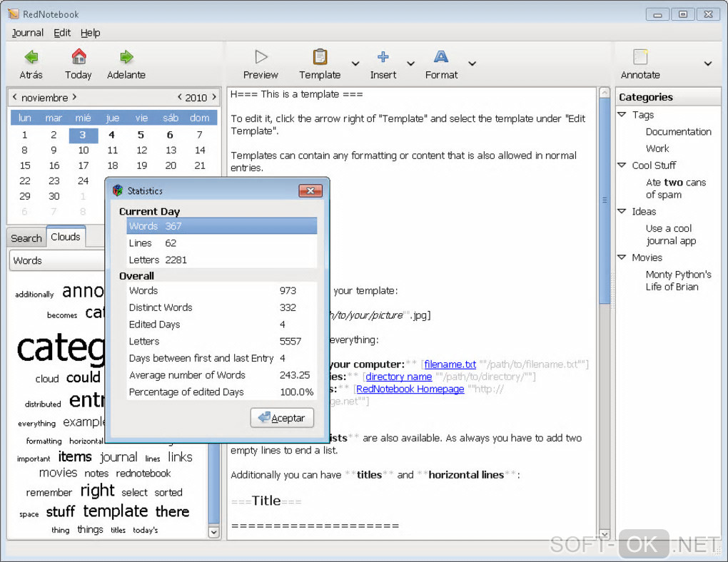Click the Template clipboard icon
The image size is (728, 562).
pos(320,56)
